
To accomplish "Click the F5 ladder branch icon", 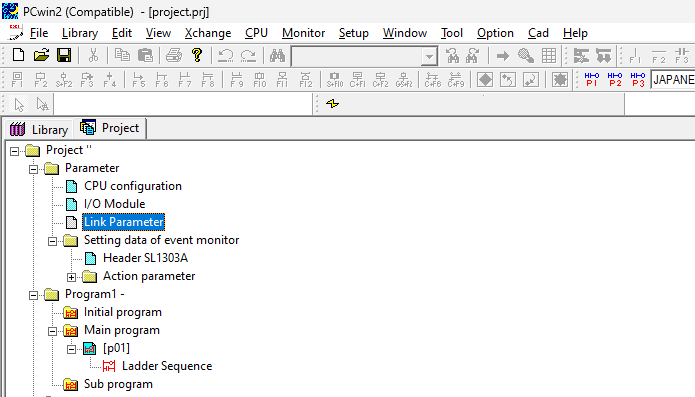I will 139,80.
